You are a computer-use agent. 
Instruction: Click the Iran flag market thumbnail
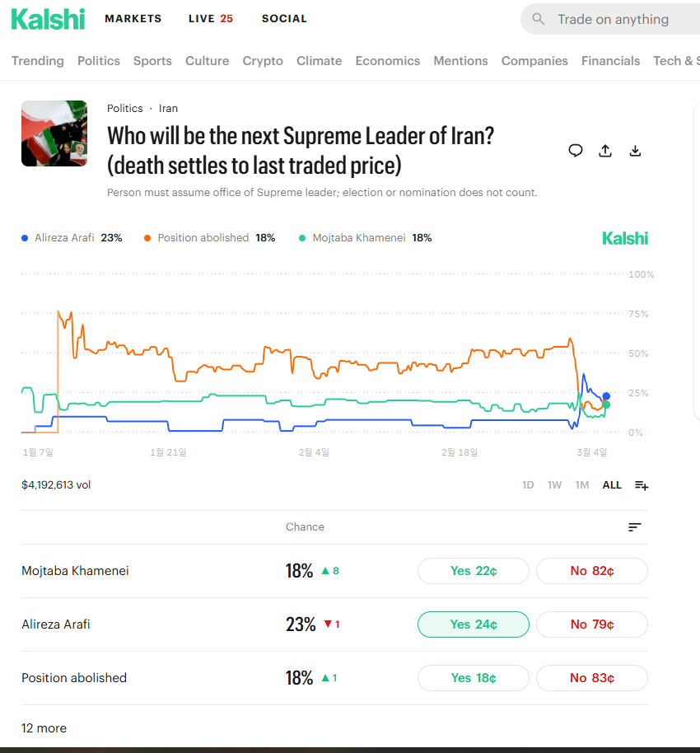[x=54, y=133]
